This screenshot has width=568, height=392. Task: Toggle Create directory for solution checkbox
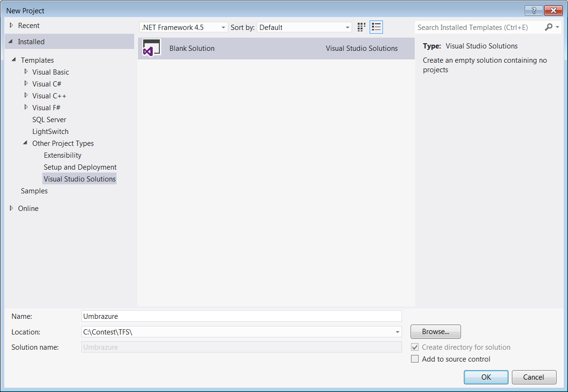point(415,347)
